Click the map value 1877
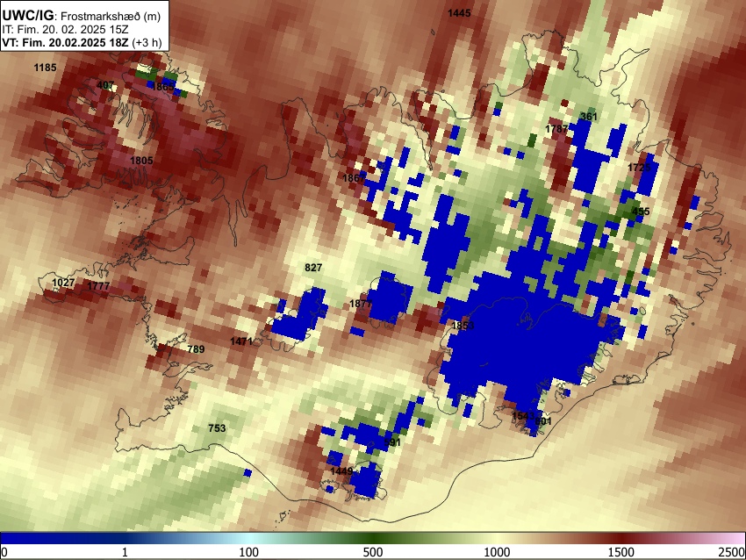Image resolution: width=746 pixels, height=560 pixels. click(360, 304)
